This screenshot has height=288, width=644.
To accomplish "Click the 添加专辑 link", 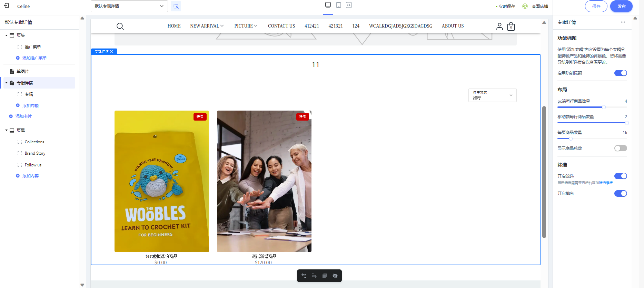I will pyautogui.click(x=30, y=105).
